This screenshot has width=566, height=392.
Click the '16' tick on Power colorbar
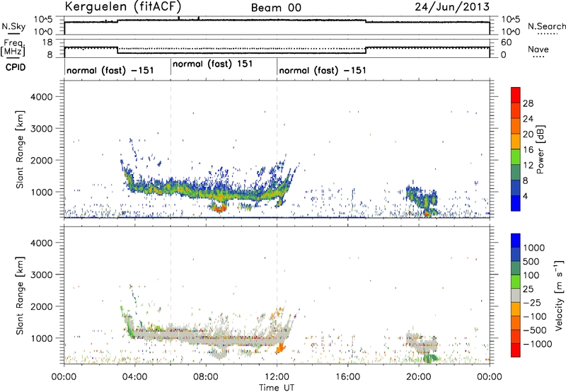[528, 150]
